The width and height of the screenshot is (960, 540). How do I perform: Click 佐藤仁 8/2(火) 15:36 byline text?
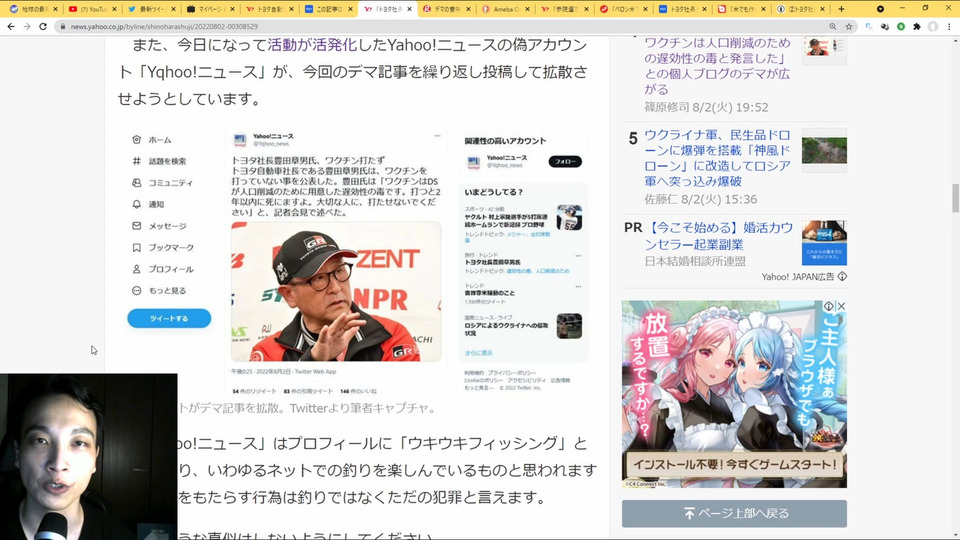coord(700,200)
